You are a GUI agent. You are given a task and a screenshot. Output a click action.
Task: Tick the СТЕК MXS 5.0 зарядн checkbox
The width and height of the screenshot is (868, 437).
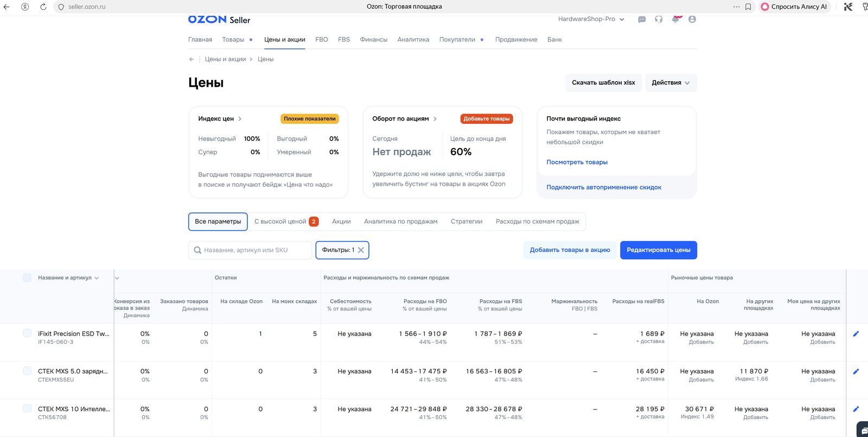[27, 370]
